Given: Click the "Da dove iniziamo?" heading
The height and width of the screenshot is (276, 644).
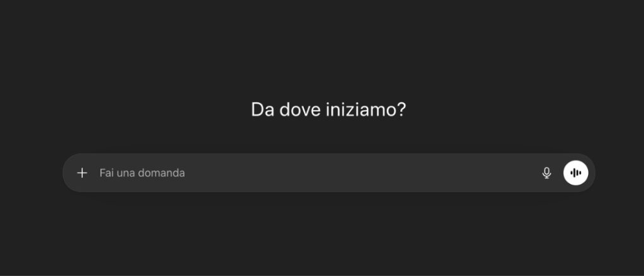Looking at the screenshot, I should (x=328, y=109).
